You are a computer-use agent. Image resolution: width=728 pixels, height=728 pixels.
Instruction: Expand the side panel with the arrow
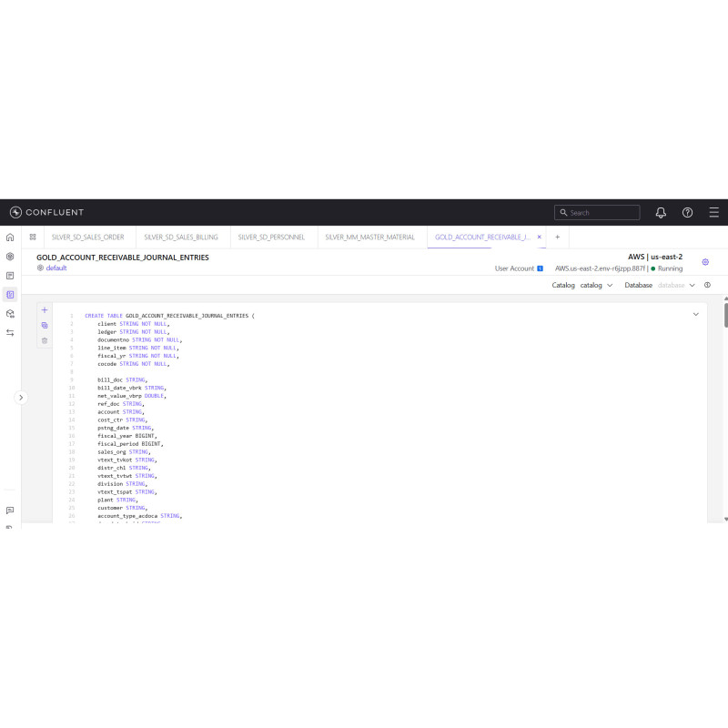21,398
